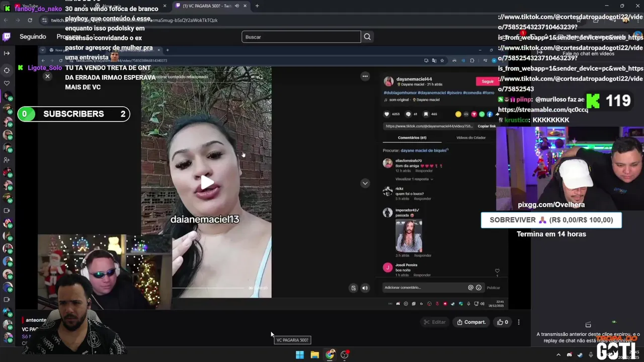
Task: Reload the page with browser refresh icon
Action: [x=30, y=20]
